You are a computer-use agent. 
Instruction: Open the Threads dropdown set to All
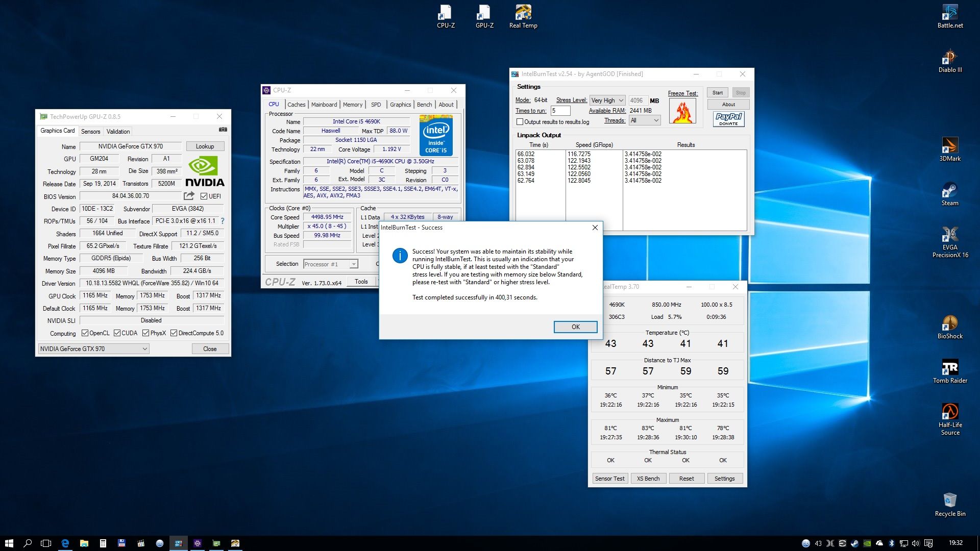645,120
